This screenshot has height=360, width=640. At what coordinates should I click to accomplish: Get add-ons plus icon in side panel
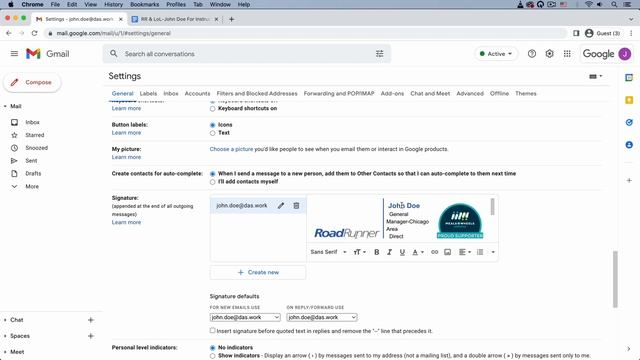point(629,180)
